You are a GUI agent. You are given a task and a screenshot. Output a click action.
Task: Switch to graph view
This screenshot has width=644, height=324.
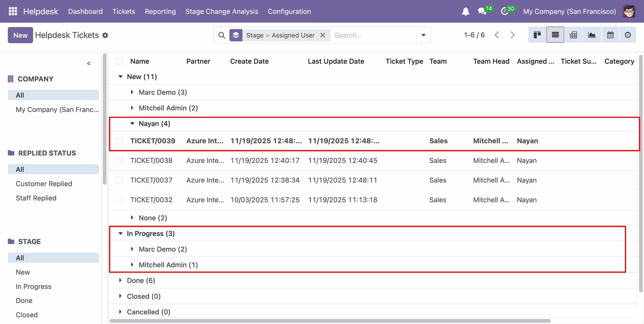(592, 35)
